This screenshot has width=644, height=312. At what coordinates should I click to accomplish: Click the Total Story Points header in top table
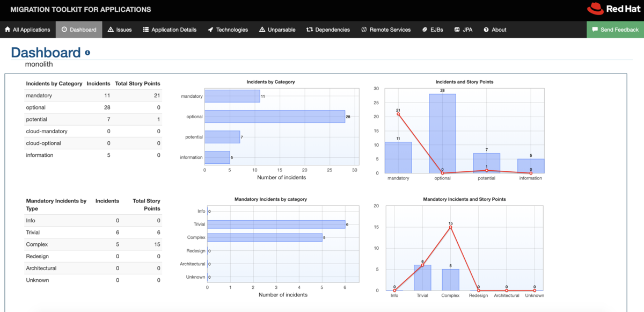137,83
